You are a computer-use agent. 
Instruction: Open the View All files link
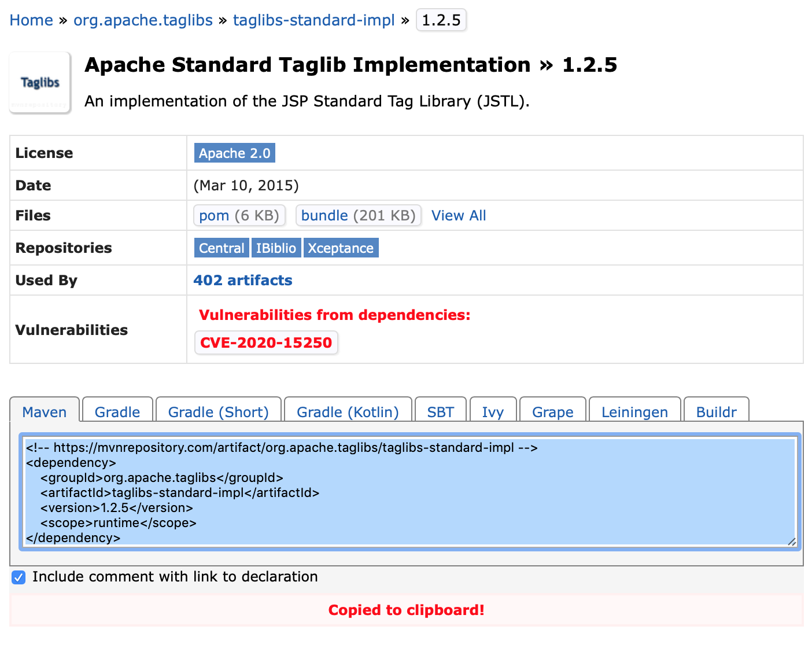(x=459, y=216)
